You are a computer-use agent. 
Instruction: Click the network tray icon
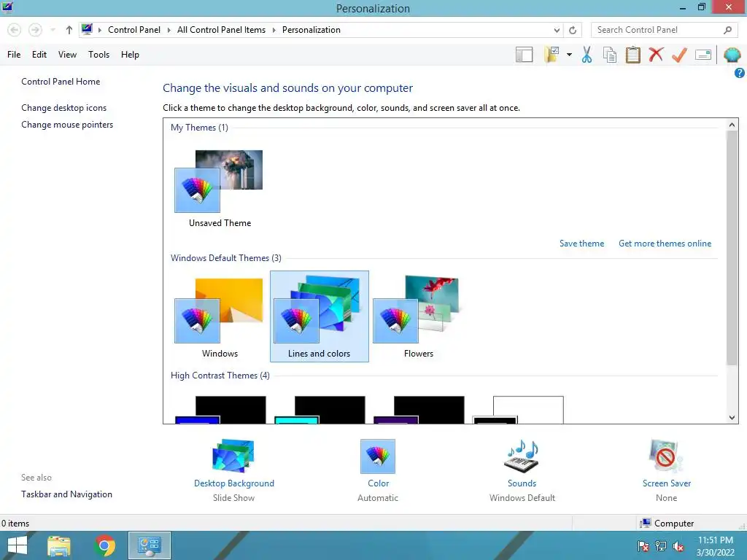[661, 546]
